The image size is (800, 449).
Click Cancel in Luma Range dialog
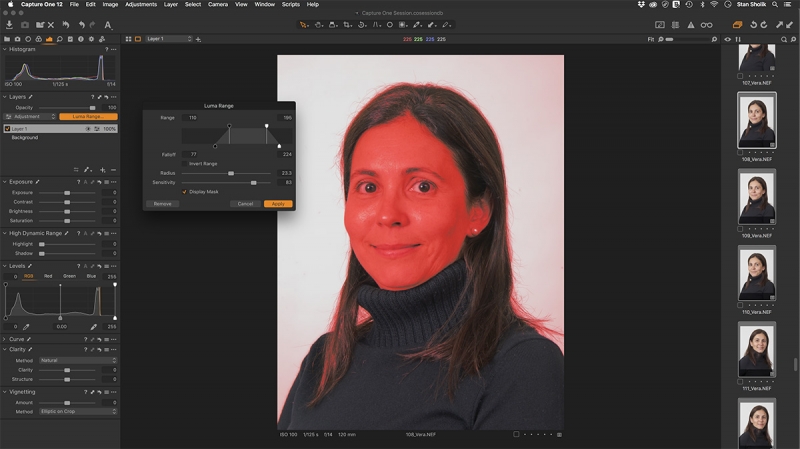[x=245, y=204]
